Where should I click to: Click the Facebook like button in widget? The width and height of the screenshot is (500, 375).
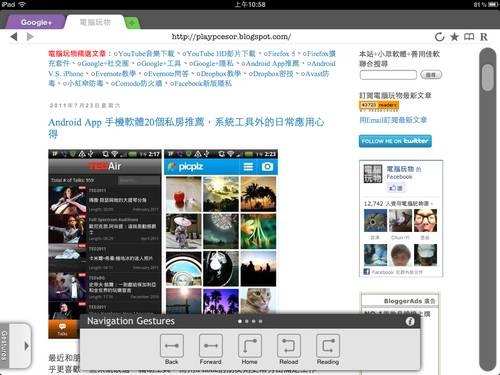[395, 188]
